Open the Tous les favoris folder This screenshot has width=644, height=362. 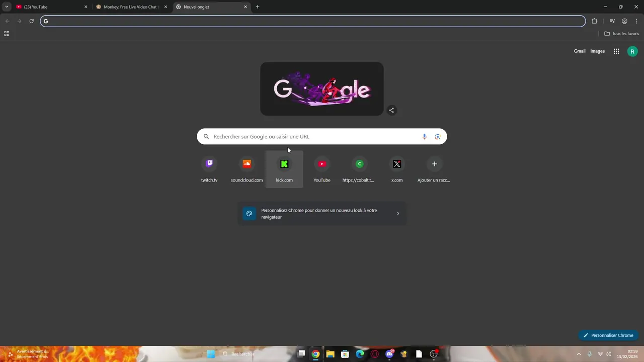[x=622, y=34]
